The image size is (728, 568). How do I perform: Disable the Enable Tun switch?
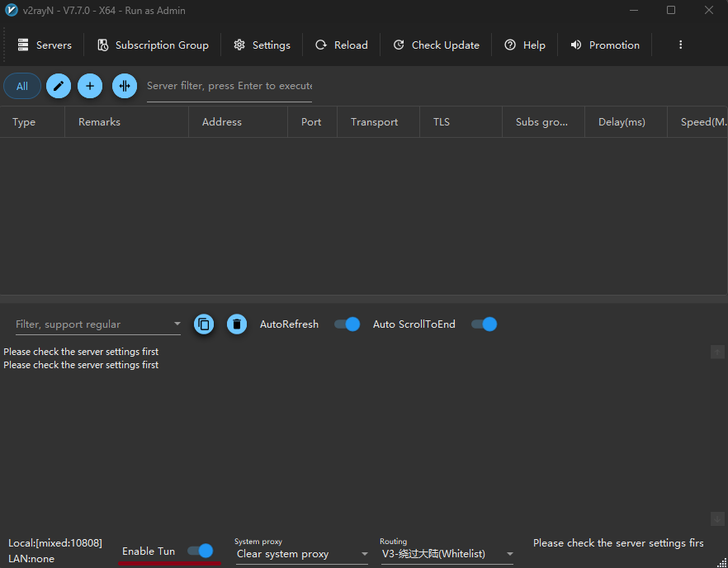tap(200, 551)
